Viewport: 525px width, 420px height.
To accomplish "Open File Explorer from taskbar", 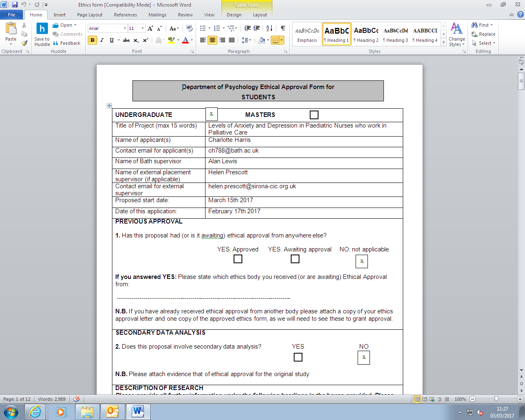I will tap(87, 412).
